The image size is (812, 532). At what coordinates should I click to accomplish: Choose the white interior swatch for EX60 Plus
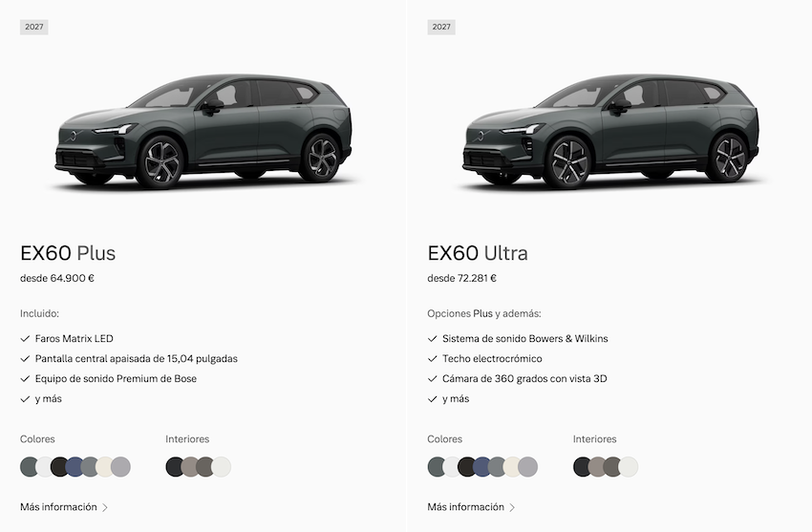tap(221, 467)
